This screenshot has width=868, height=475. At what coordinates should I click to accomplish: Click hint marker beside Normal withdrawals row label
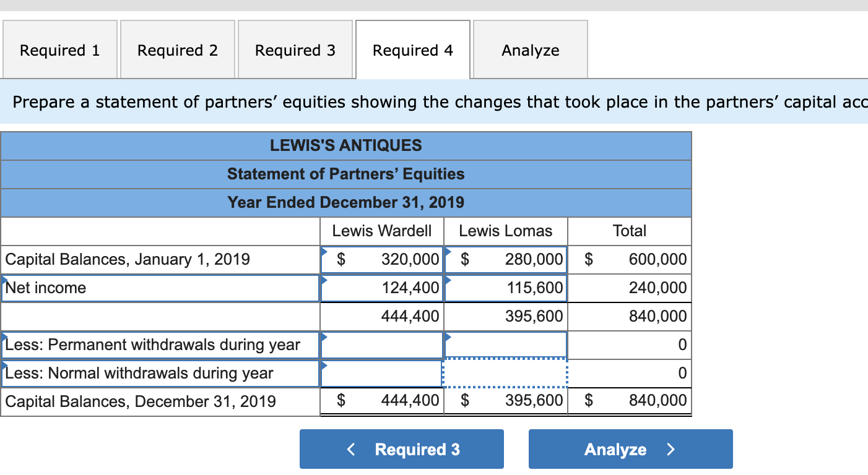[x=5, y=363]
